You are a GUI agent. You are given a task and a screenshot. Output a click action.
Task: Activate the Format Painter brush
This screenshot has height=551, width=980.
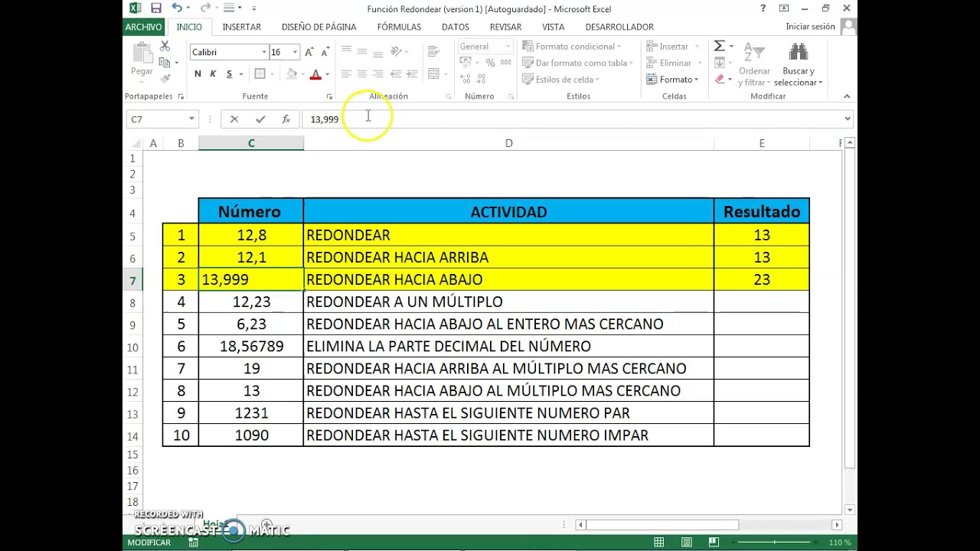(x=165, y=79)
